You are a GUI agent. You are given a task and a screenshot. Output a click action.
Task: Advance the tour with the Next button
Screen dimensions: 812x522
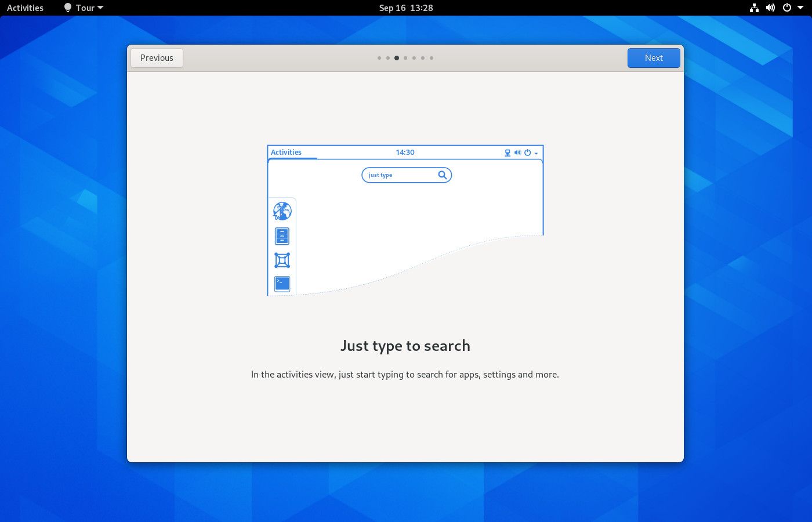coord(654,58)
